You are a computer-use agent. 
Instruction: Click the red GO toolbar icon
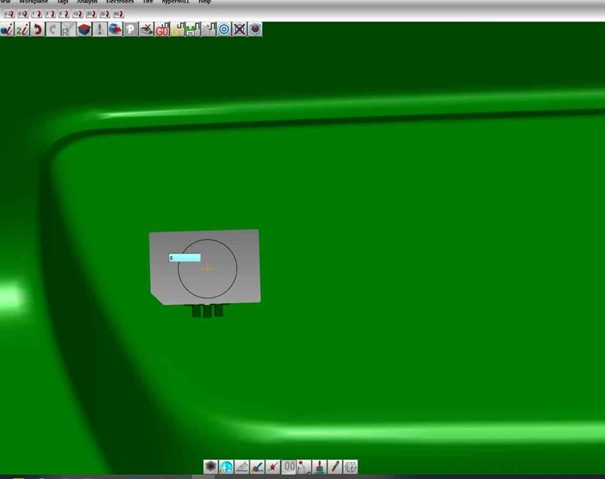pos(162,30)
